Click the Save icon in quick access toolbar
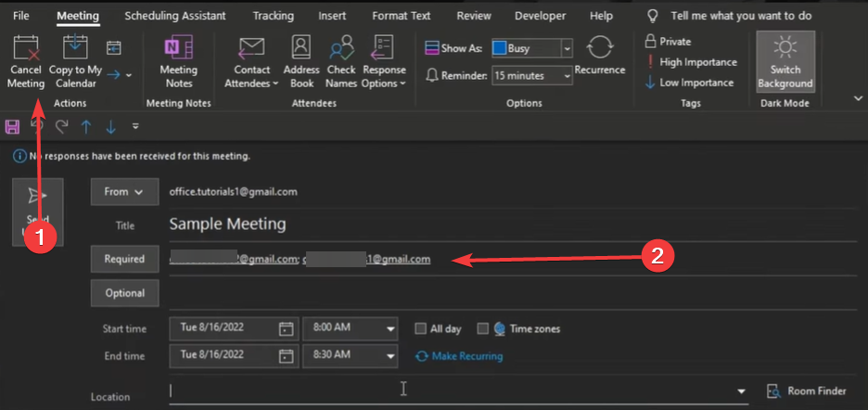 click(12, 127)
